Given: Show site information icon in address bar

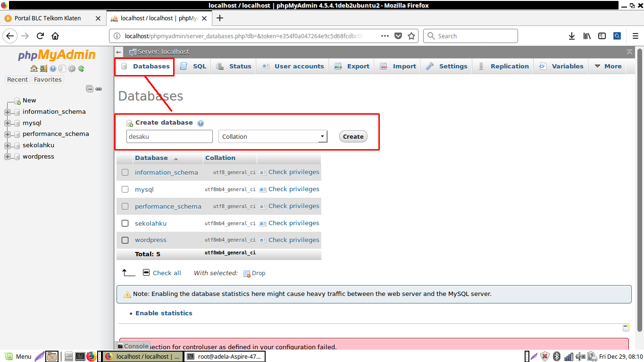Looking at the screenshot, I should 117,36.
